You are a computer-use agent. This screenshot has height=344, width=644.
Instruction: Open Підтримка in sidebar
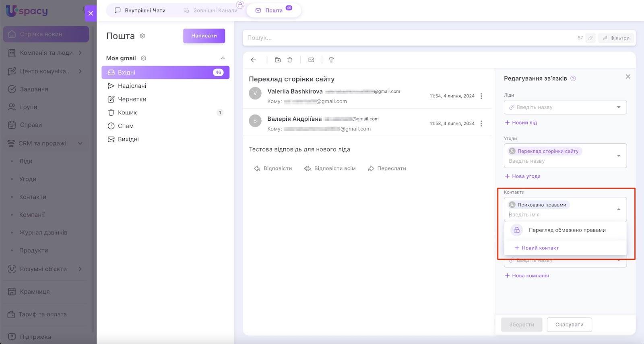pos(46,337)
